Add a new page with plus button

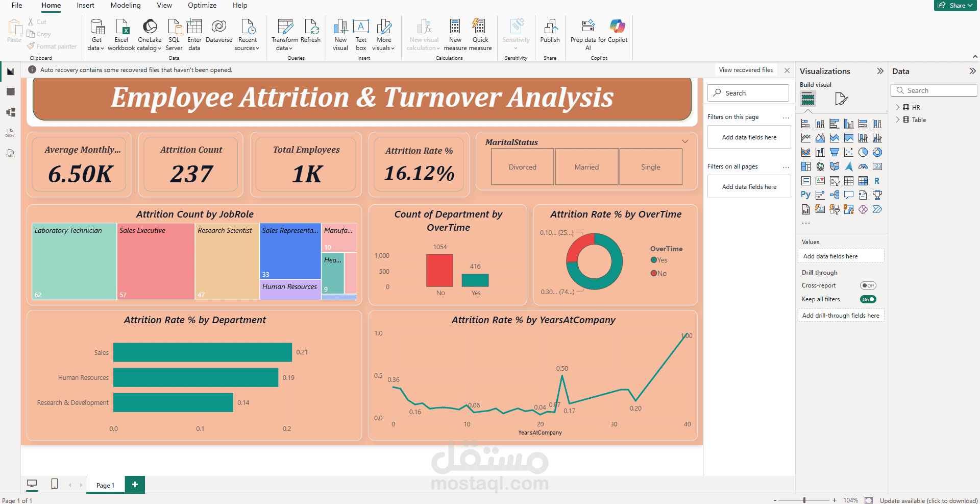coord(135,485)
